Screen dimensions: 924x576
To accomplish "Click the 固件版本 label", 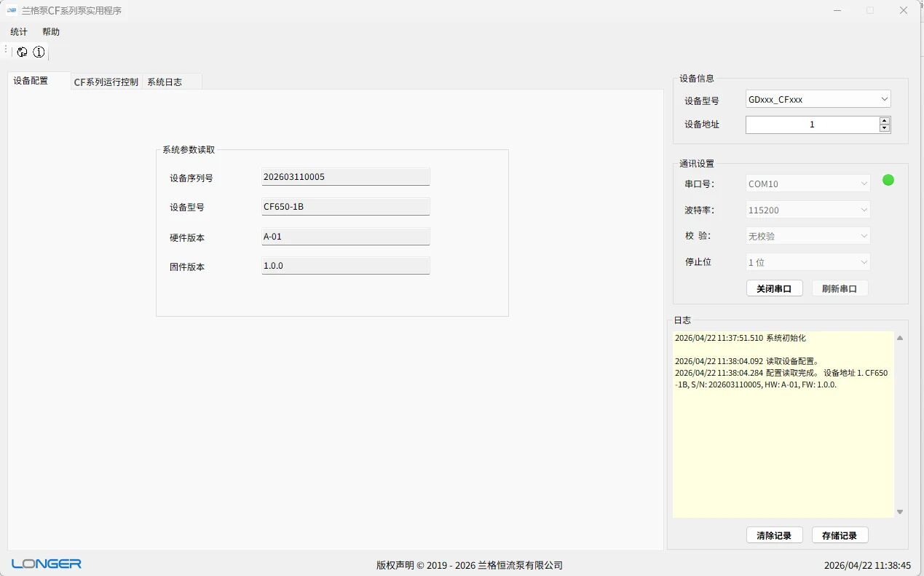I will (187, 267).
